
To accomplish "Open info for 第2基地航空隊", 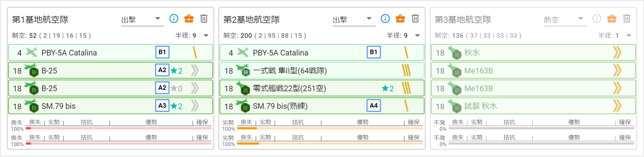I will 385,18.
